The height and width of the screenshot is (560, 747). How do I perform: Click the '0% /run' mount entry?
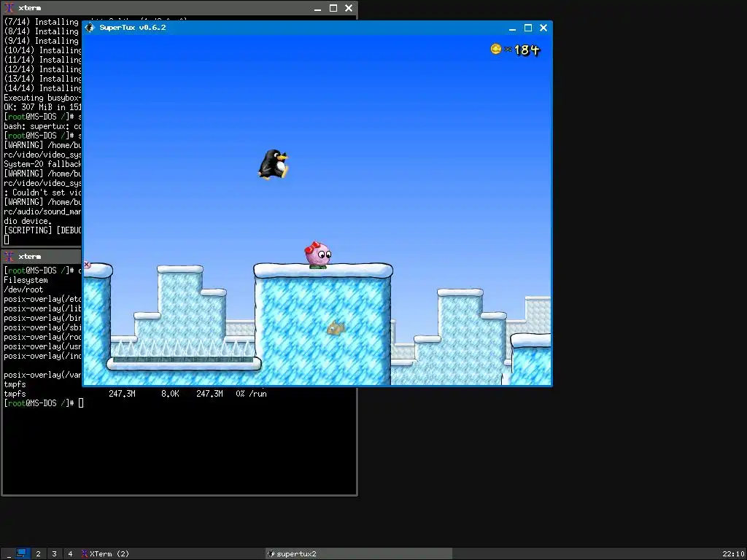point(251,394)
